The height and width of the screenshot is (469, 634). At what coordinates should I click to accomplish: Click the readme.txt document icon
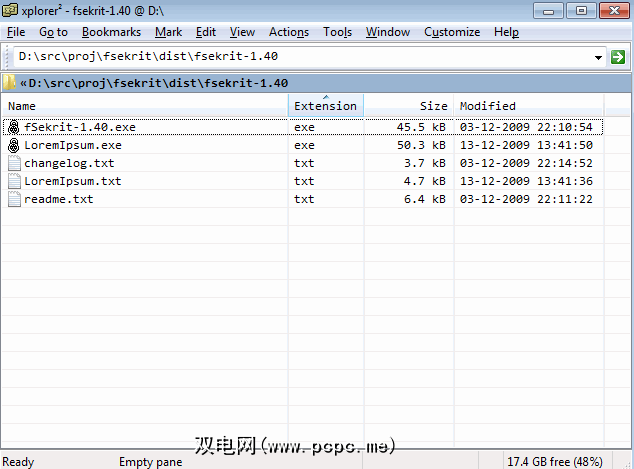pyautogui.click(x=14, y=199)
